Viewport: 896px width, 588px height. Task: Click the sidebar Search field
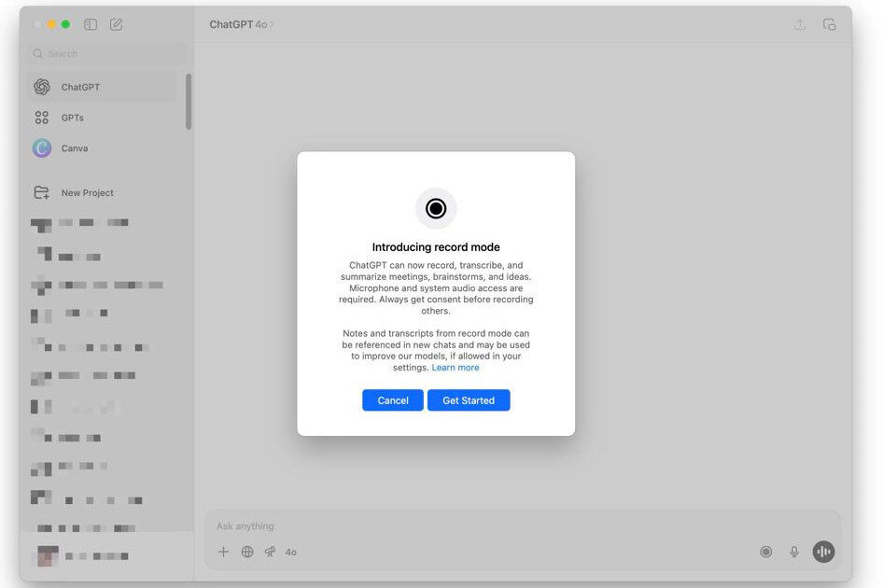(106, 54)
